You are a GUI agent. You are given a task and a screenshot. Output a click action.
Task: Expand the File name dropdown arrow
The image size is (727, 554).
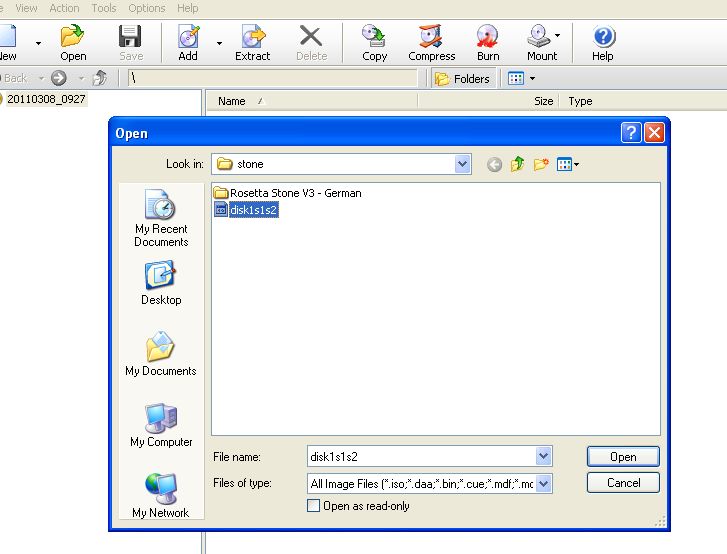(544, 457)
